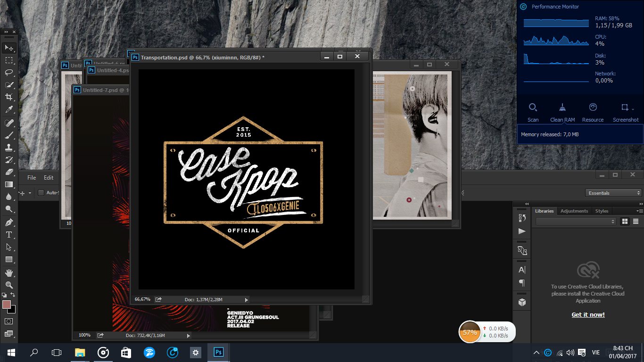
Task: Click the Get it now! link
Action: pyautogui.click(x=588, y=314)
